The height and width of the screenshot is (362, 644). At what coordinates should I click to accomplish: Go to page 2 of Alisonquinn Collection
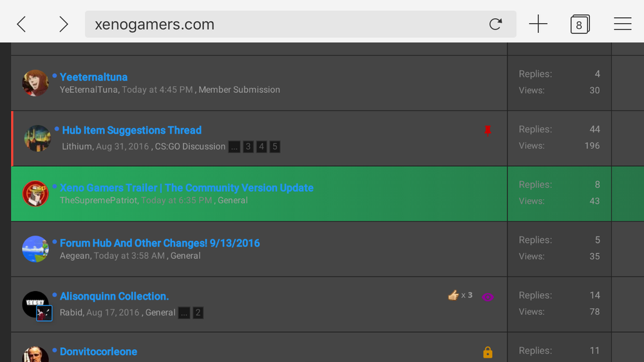[198, 312]
